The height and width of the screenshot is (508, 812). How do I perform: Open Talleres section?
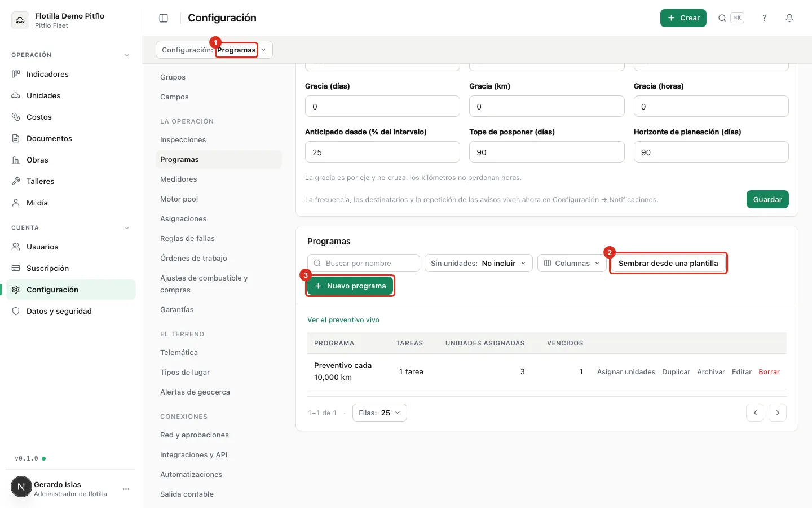[70, 181]
